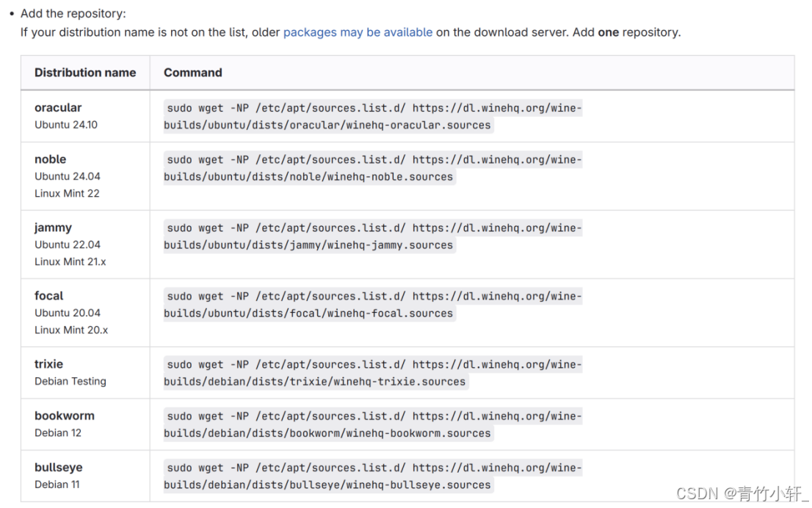Select the bookworm wget command text
Screen dimensions: 812x508
point(373,424)
